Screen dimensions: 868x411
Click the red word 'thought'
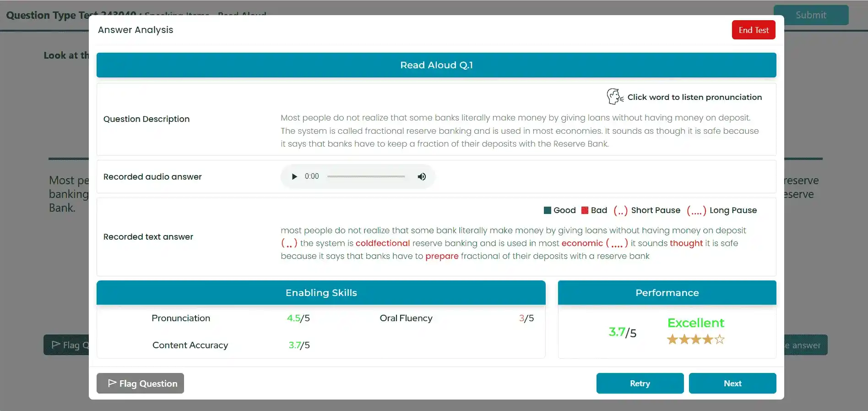(x=686, y=243)
